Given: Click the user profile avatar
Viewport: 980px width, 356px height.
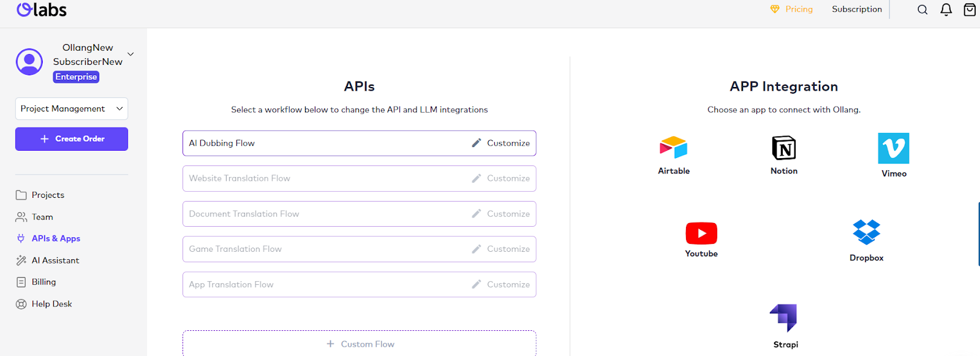Looking at the screenshot, I should pyautogui.click(x=29, y=62).
